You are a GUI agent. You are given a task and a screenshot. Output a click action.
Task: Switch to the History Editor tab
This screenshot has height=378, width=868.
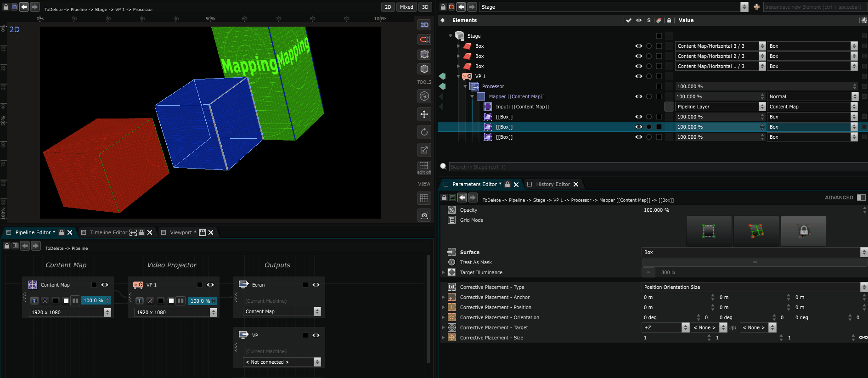(x=553, y=184)
